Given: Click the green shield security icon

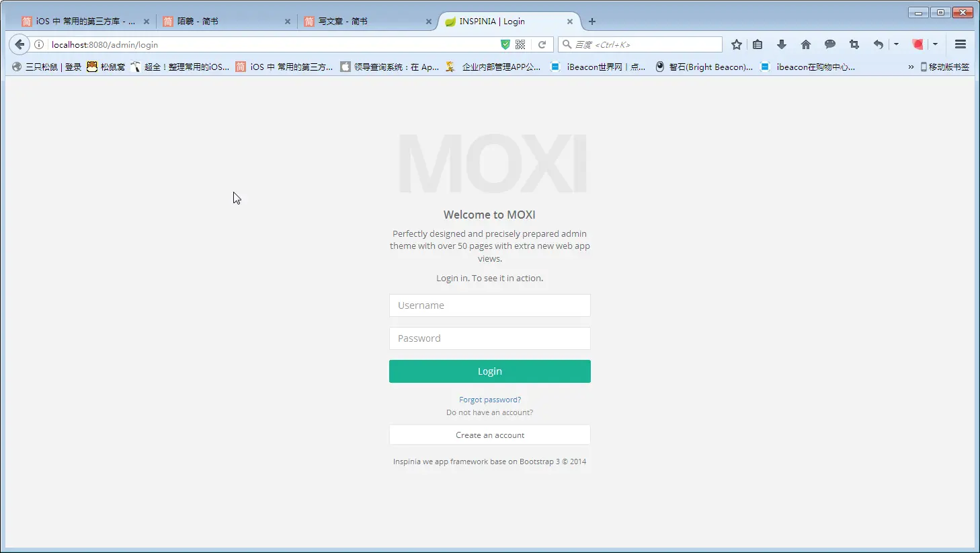Looking at the screenshot, I should click(505, 44).
